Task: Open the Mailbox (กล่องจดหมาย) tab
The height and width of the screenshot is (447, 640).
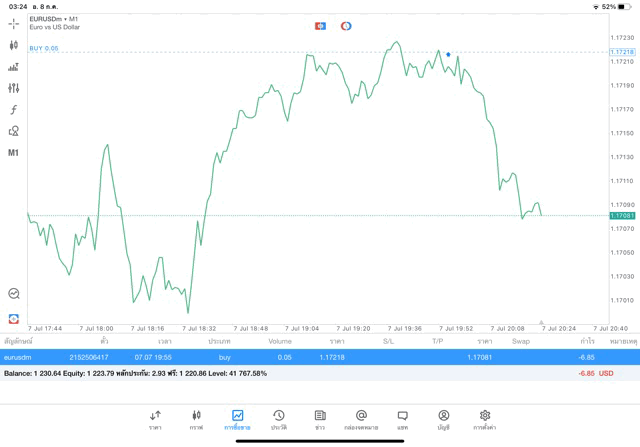Action: pyautogui.click(x=361, y=419)
